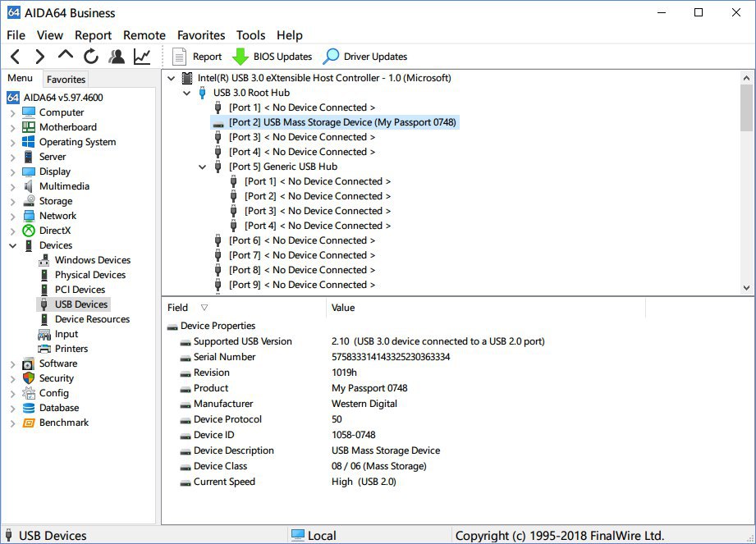Switch to the Favorites sidebar tab
This screenshot has height=544, width=756.
(x=66, y=79)
